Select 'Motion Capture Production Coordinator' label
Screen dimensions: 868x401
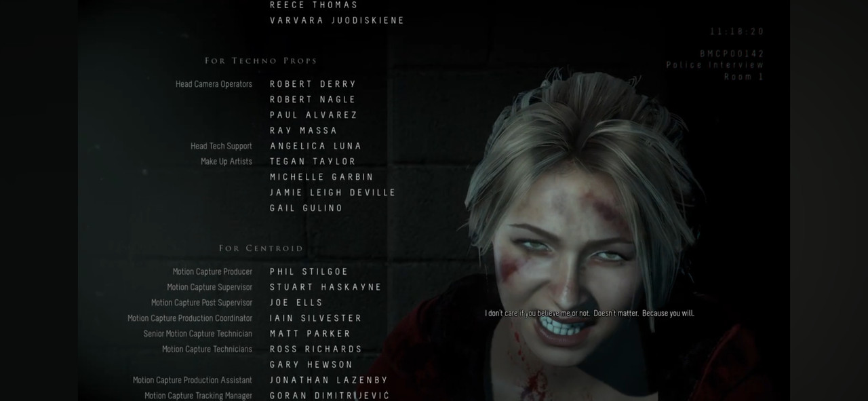190,319
